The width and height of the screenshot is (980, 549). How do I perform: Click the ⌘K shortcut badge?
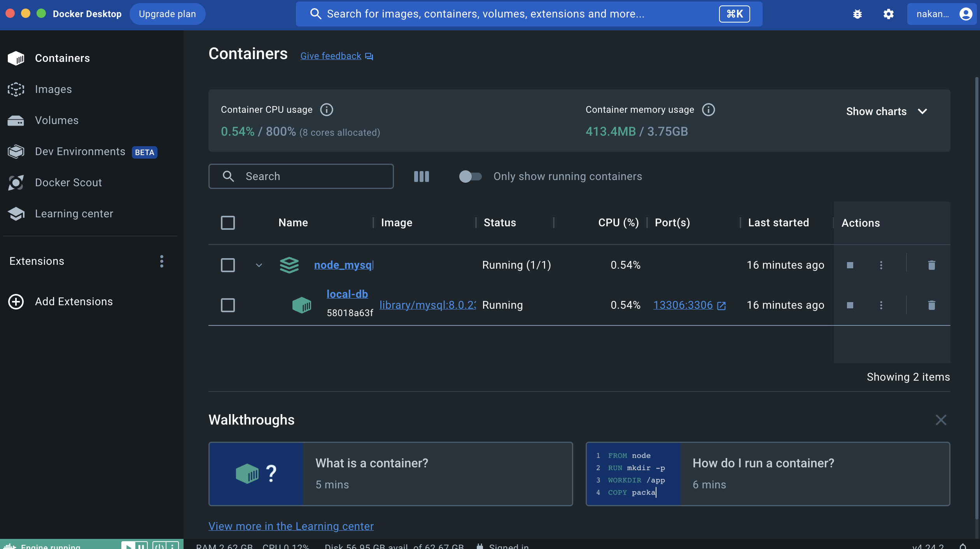tap(735, 14)
